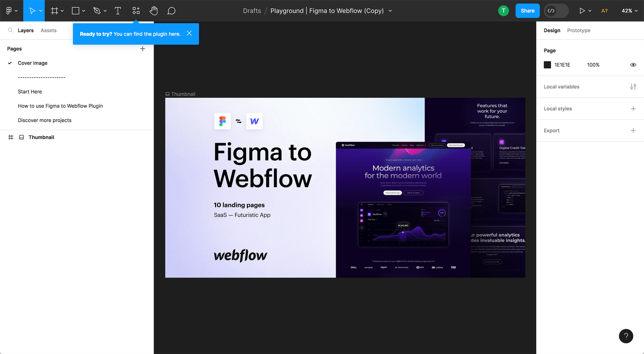The height and width of the screenshot is (354, 644).
Task: Select the Comment tool
Action: [171, 11]
